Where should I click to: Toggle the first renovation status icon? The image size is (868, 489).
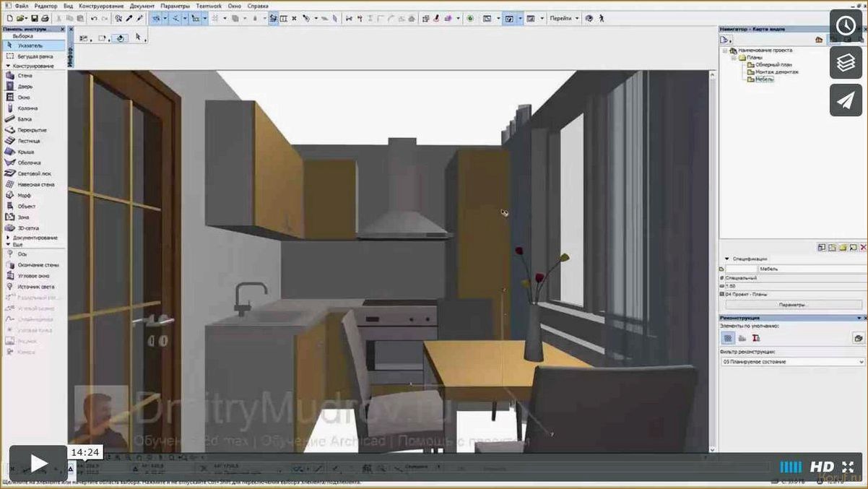click(x=728, y=338)
